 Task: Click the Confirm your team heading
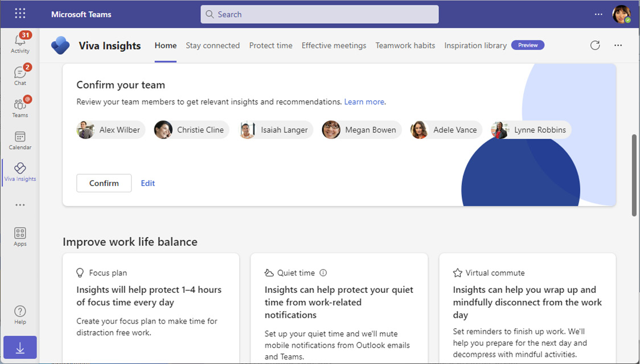(x=121, y=85)
